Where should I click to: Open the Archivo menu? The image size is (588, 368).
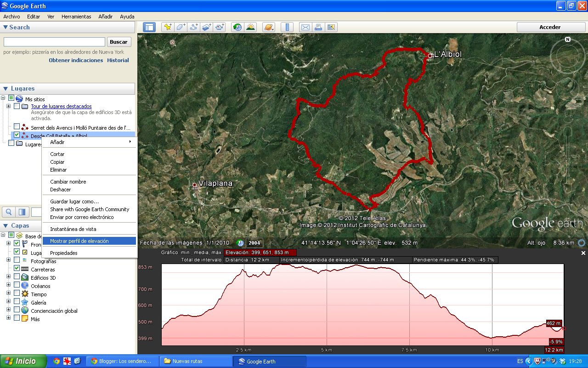pos(11,17)
